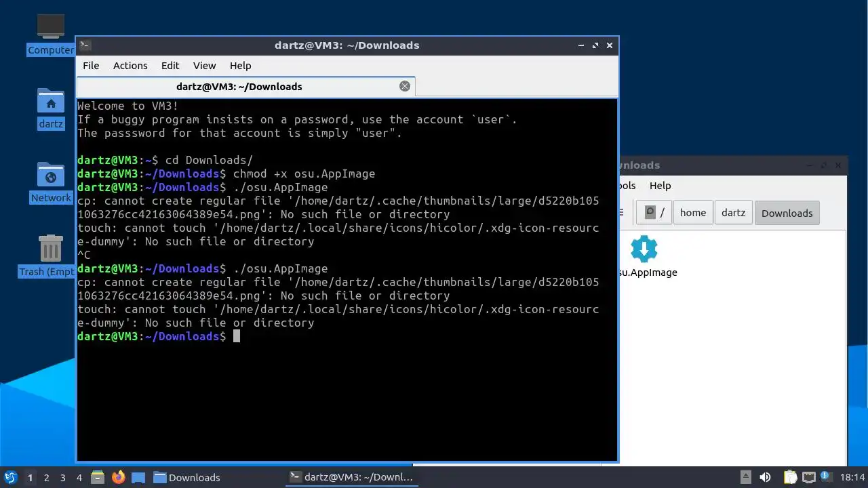Go to 'home' in file manager path bar

pyautogui.click(x=693, y=213)
